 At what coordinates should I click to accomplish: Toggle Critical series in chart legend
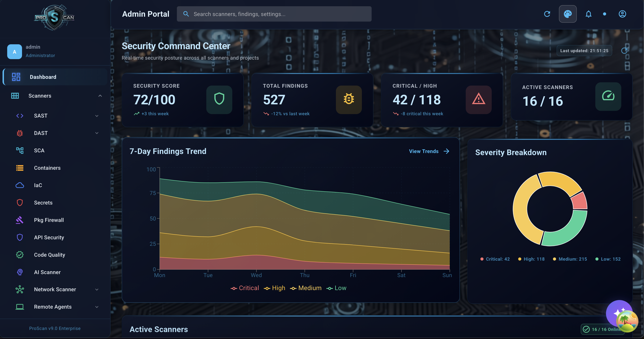point(245,288)
